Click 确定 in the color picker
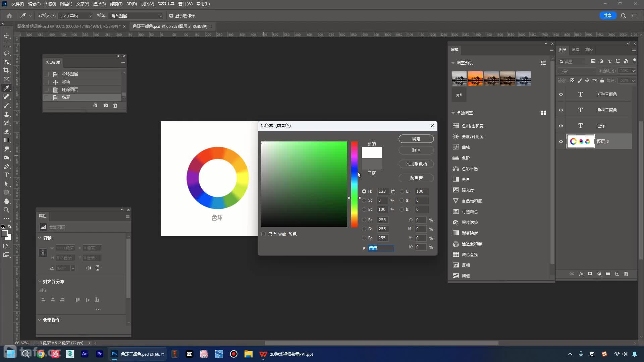The width and height of the screenshot is (644, 362). (x=416, y=139)
